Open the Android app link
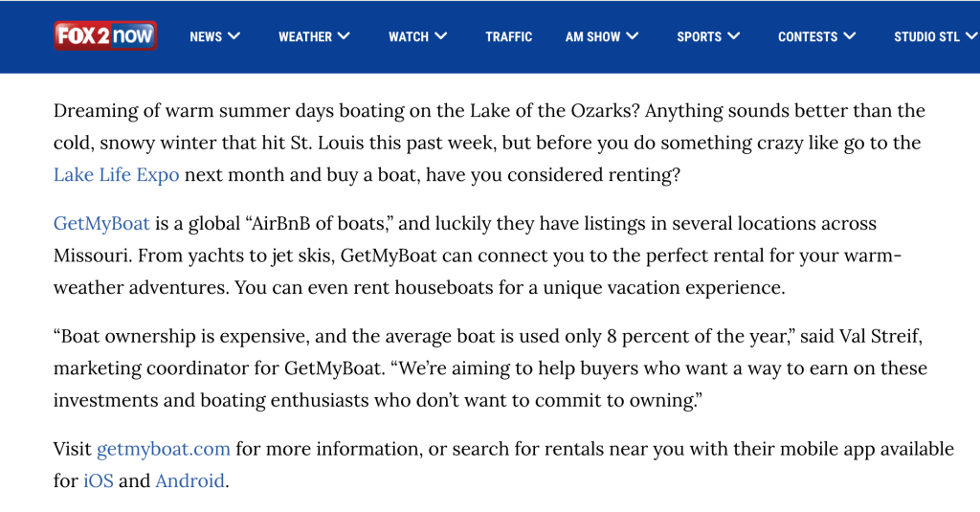980x512 pixels. (190, 480)
